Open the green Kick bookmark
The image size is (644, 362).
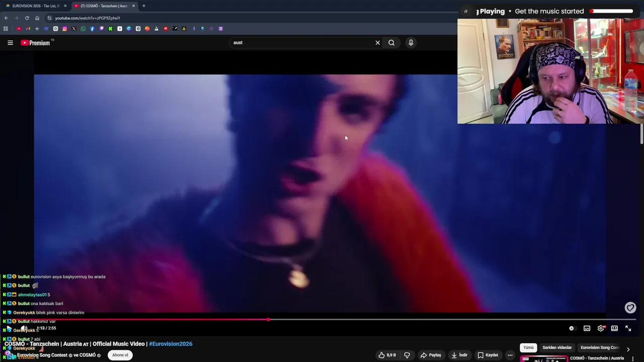point(110,29)
